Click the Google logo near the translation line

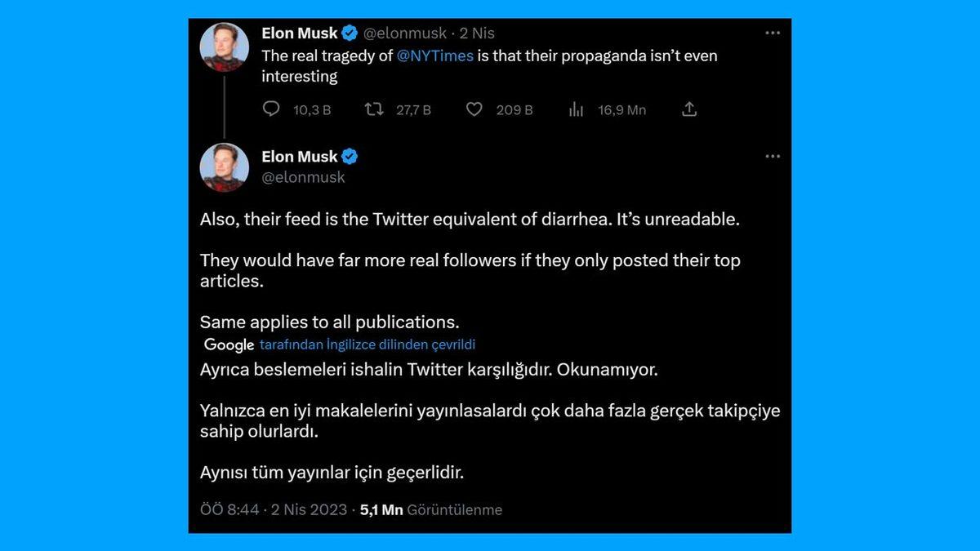[228, 344]
